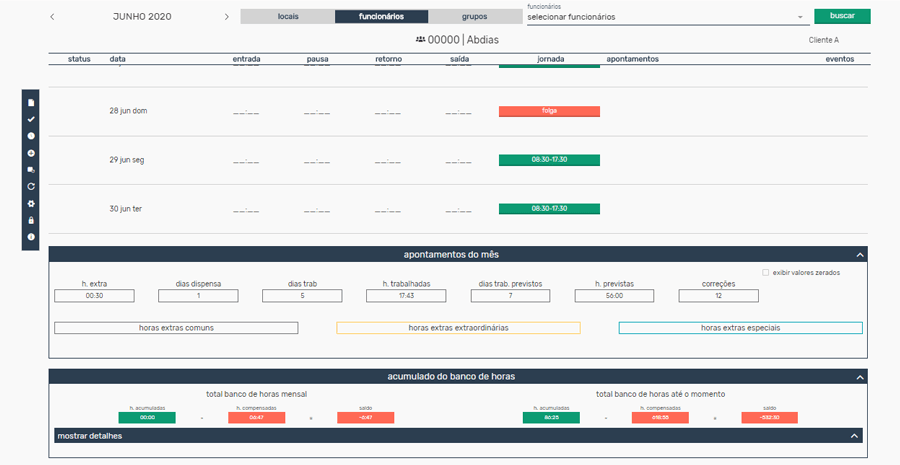Click the 00000 | Abdias employee name

[463, 40]
